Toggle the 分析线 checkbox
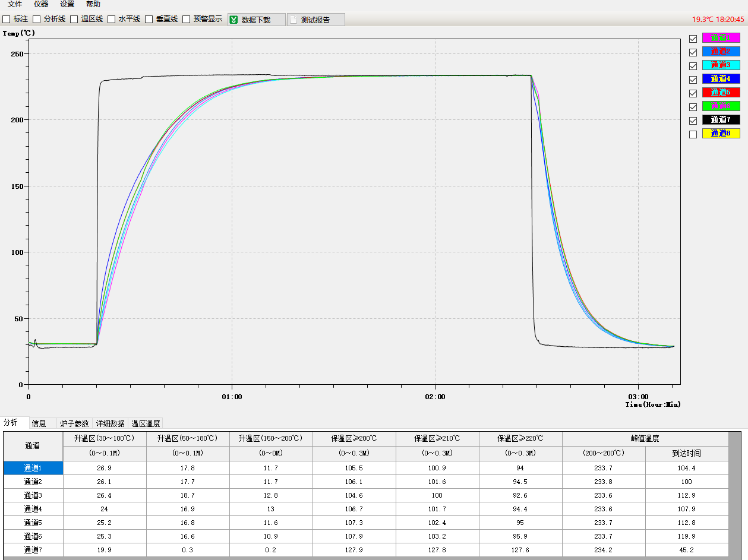This screenshot has height=560, width=748. 36,19
